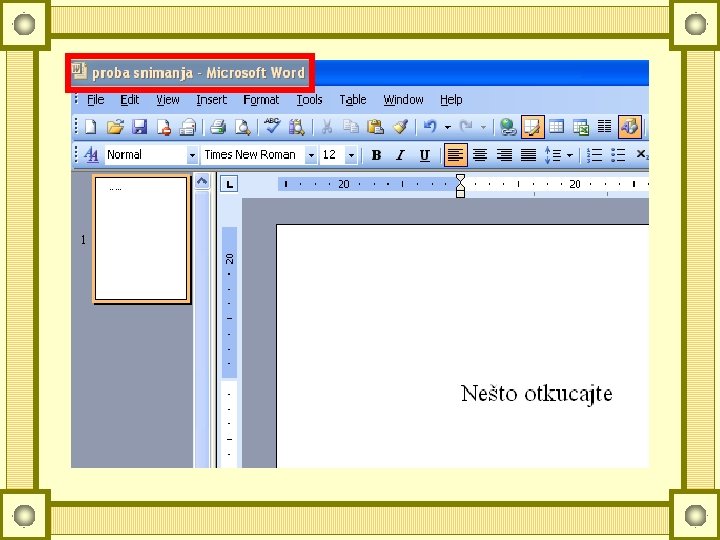Screen dimensions: 720x540
Task: Click the tab stop selector L button
Action: [229, 184]
